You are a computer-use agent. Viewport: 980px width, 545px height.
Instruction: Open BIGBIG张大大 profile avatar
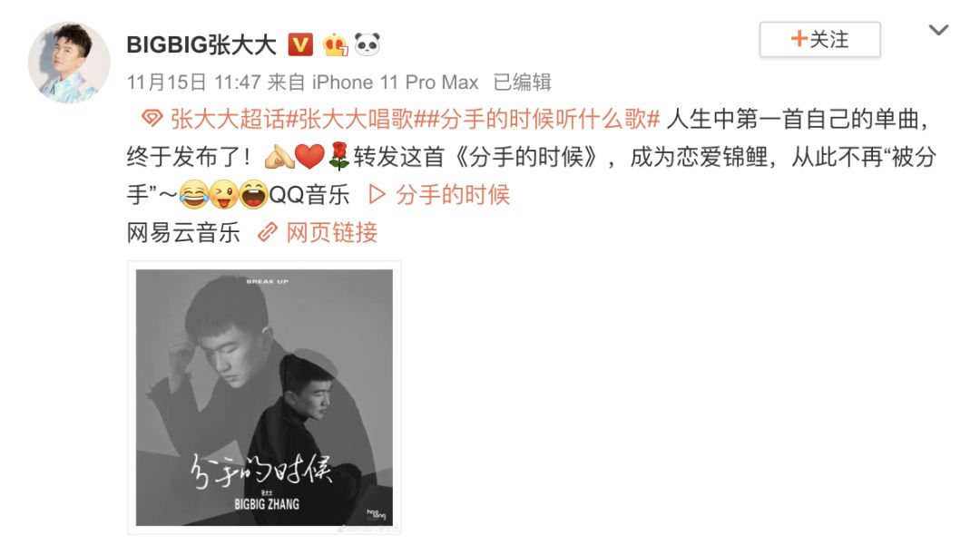69,63
